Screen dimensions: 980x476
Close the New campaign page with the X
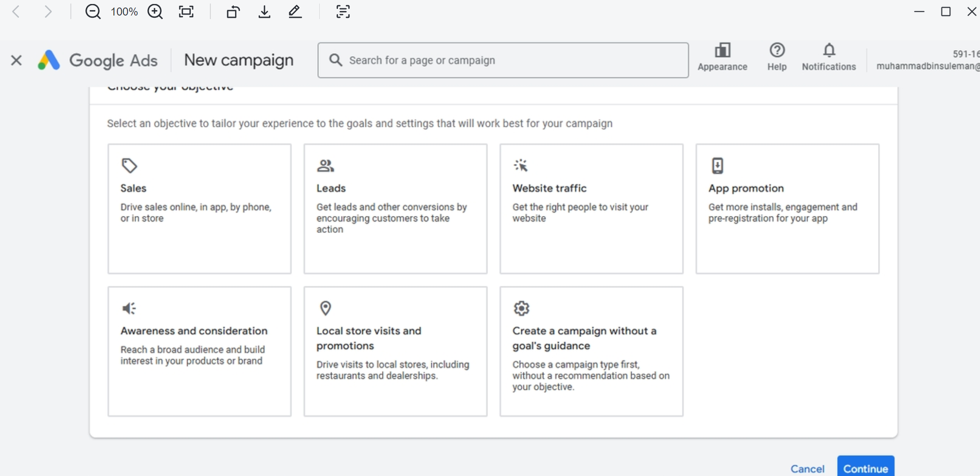pyautogui.click(x=16, y=60)
